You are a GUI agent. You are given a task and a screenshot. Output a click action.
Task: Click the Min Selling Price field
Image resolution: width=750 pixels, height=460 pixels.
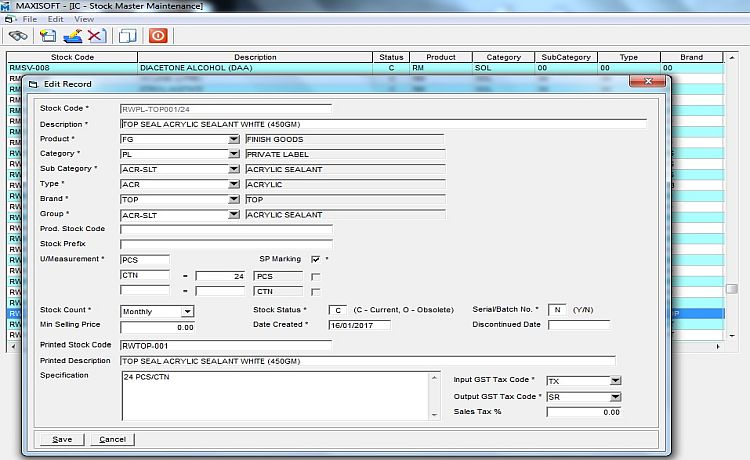point(157,326)
